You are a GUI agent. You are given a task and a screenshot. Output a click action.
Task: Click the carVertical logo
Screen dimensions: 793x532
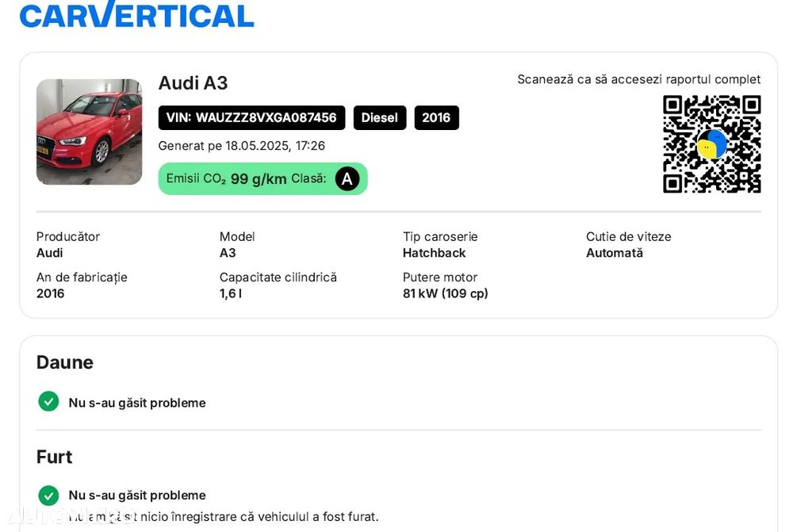(x=136, y=14)
